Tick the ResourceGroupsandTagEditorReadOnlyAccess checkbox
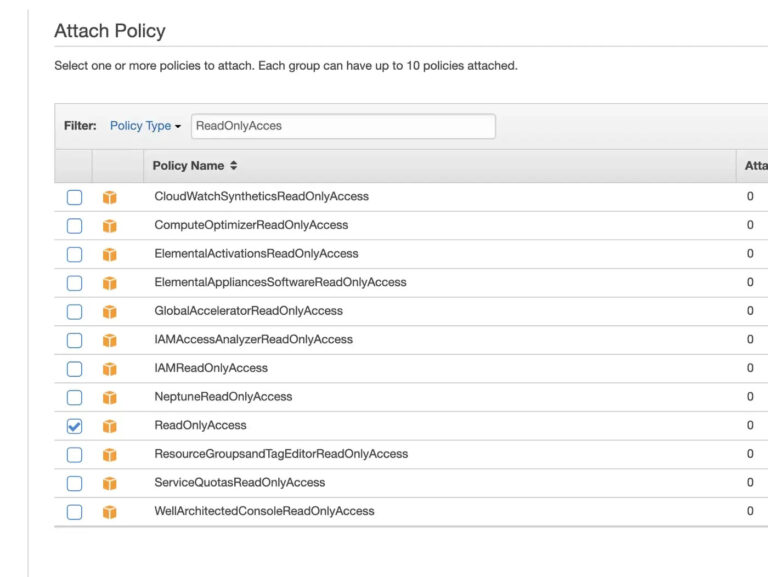Viewport: 768px width, 577px height. click(x=74, y=455)
